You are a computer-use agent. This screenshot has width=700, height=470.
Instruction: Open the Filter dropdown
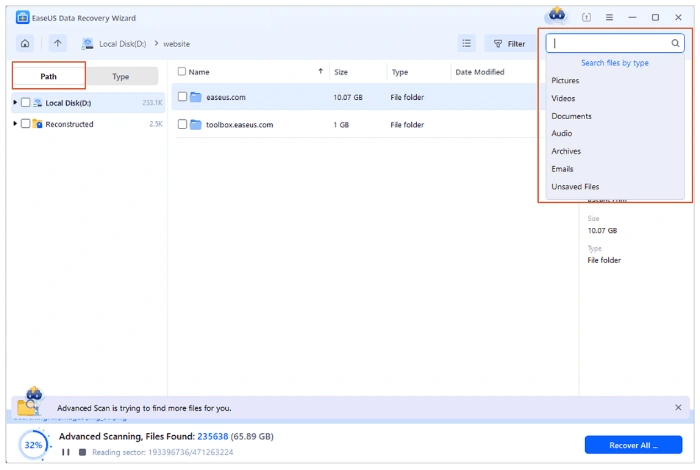510,44
